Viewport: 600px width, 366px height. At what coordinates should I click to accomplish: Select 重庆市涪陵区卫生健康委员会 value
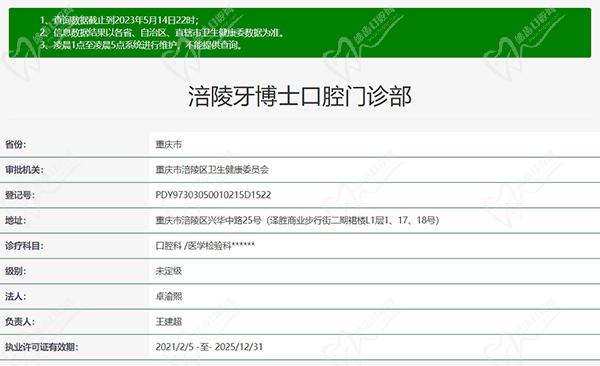point(212,170)
